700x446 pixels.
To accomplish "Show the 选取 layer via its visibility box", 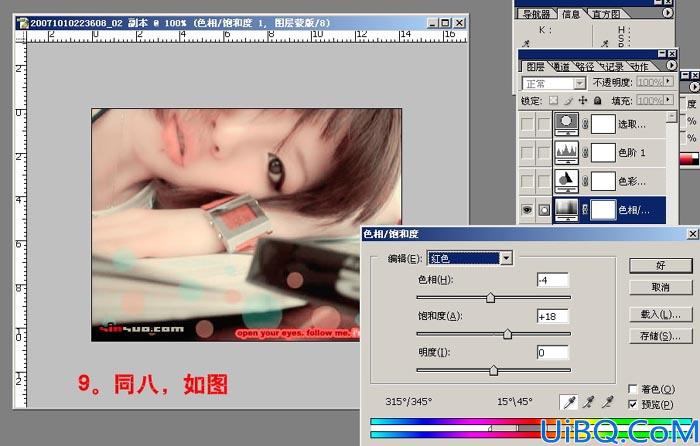I will pyautogui.click(x=527, y=124).
